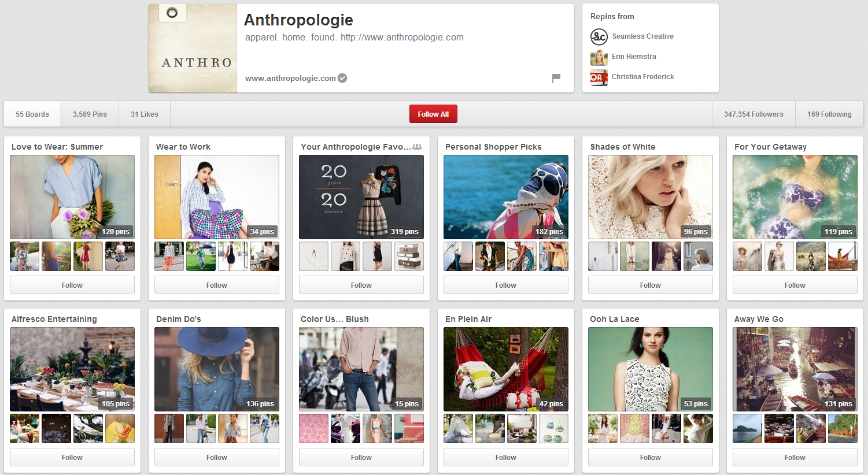
Task: Follow the Color Us... Blush board
Action: [x=361, y=457]
